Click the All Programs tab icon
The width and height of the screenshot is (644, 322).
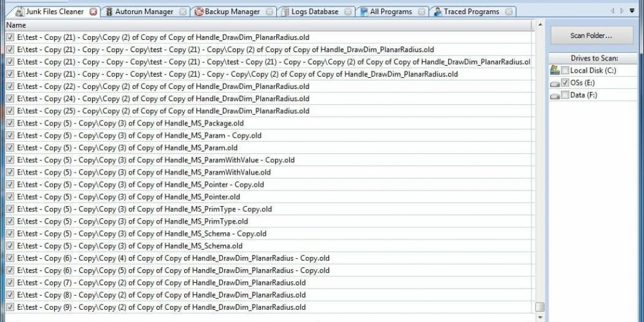pos(364,12)
